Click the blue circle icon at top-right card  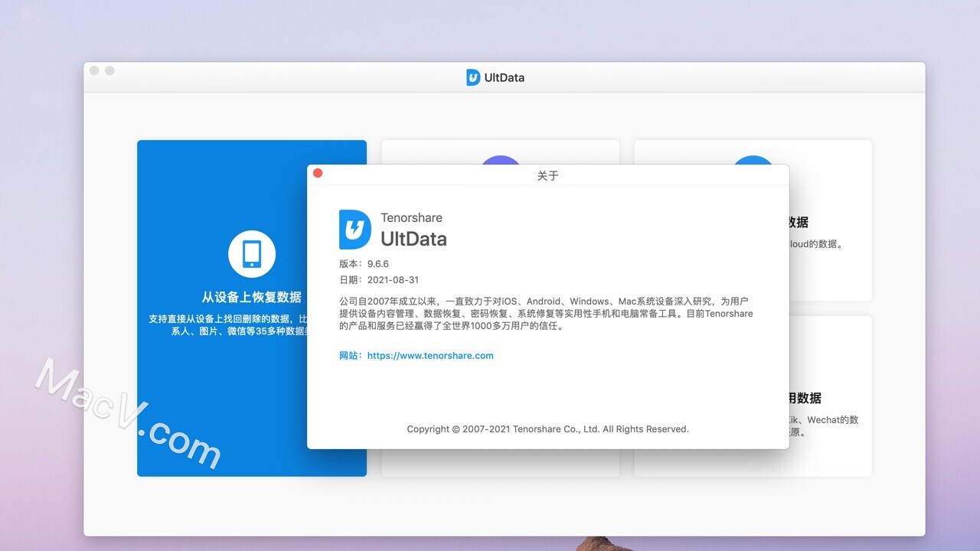tap(753, 160)
